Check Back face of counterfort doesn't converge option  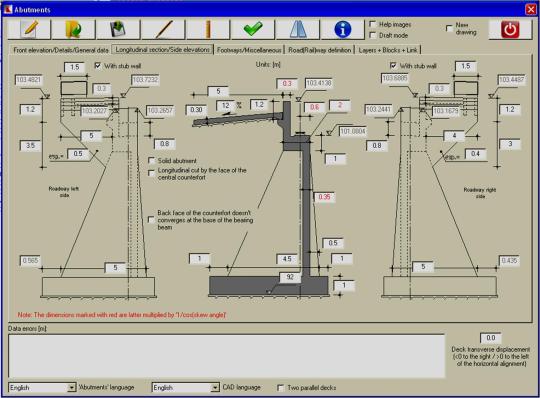151,219
